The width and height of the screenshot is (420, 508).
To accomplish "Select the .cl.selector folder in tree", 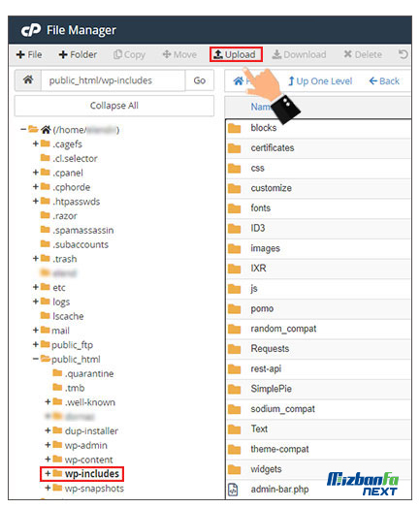I will click(x=69, y=158).
